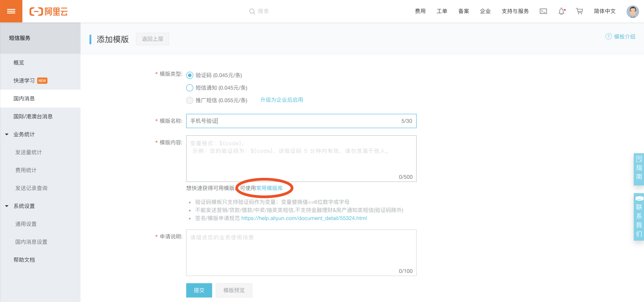Click the 模版预览 button
The width and height of the screenshot is (644, 302).
coord(234,290)
